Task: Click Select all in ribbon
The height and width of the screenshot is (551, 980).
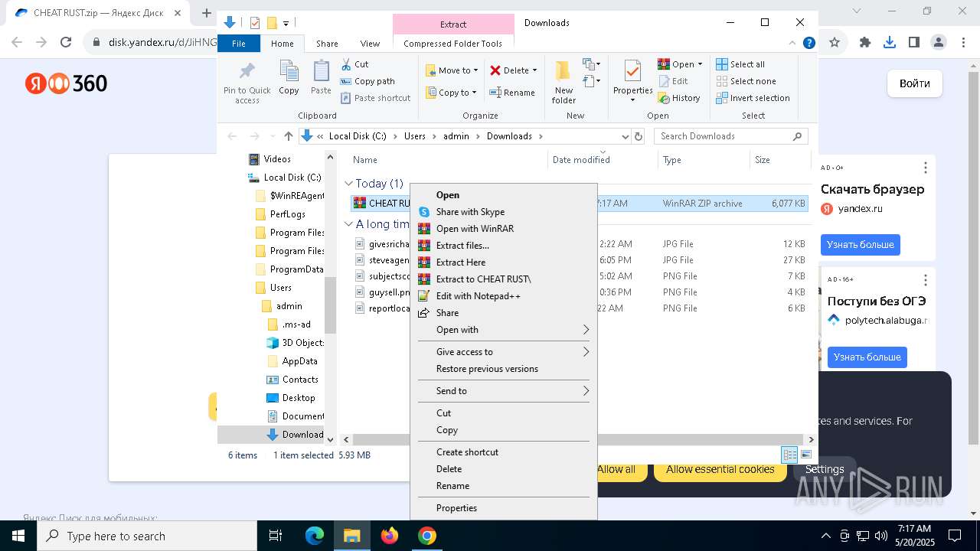Action: click(x=740, y=64)
